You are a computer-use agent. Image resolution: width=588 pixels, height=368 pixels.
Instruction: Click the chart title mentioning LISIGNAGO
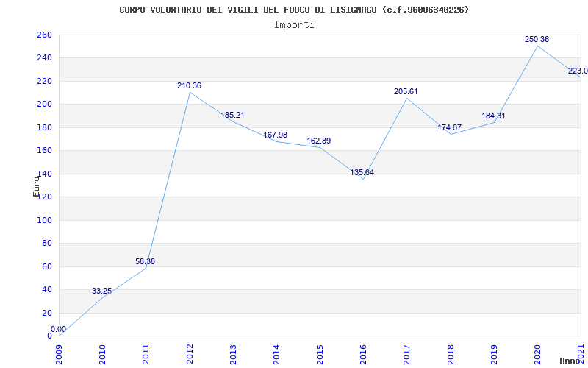294,10
